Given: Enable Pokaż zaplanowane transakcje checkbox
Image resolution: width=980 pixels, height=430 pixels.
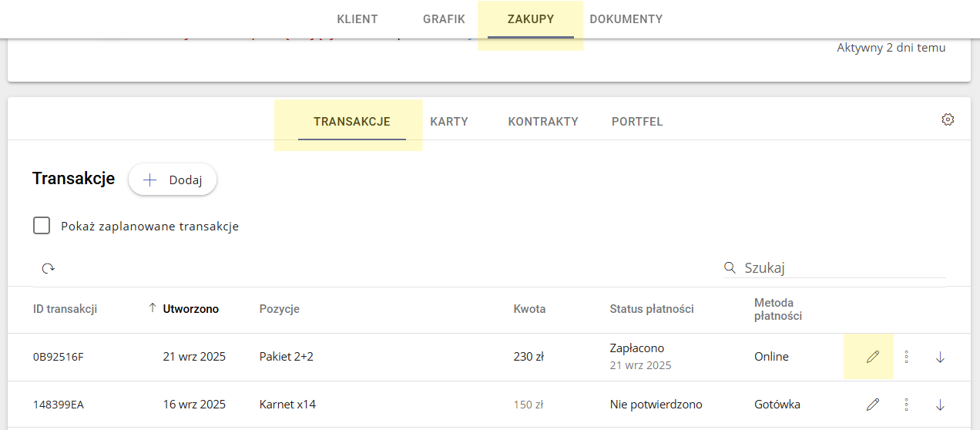Looking at the screenshot, I should click(x=42, y=226).
